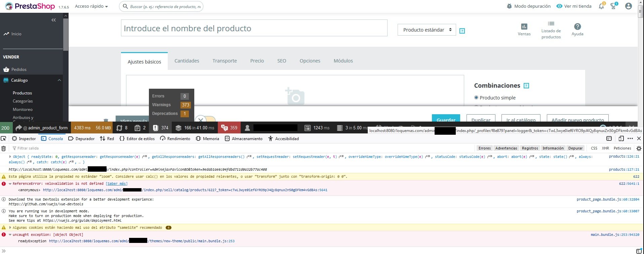Toggle the Registros console filter
The width and height of the screenshot is (644, 254).
tap(530, 148)
